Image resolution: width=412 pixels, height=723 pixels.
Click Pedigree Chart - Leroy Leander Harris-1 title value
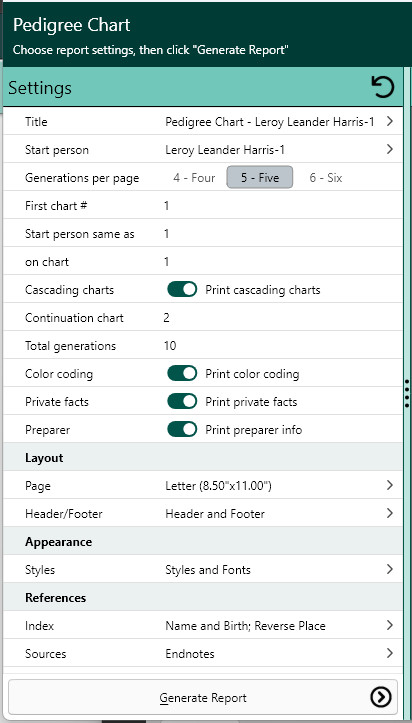[x=270, y=122]
